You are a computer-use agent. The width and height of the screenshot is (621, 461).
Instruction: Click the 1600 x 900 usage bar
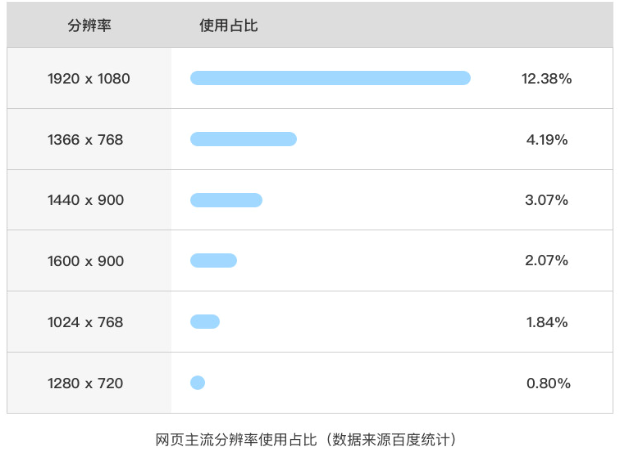(x=213, y=261)
